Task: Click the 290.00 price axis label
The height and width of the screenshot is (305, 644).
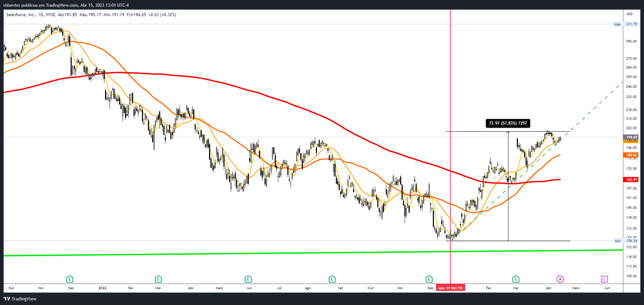Action: (x=631, y=41)
